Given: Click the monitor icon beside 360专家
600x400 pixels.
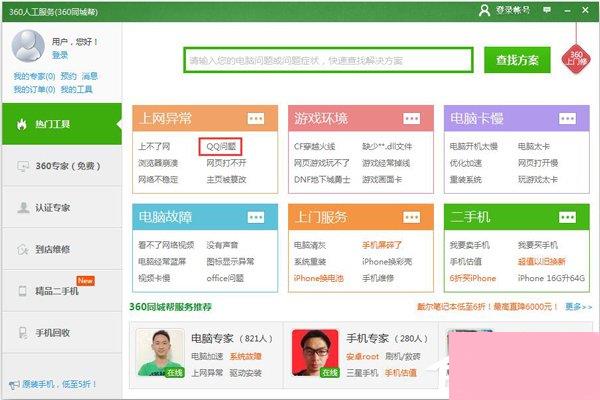Looking at the screenshot, I should 23,167.
